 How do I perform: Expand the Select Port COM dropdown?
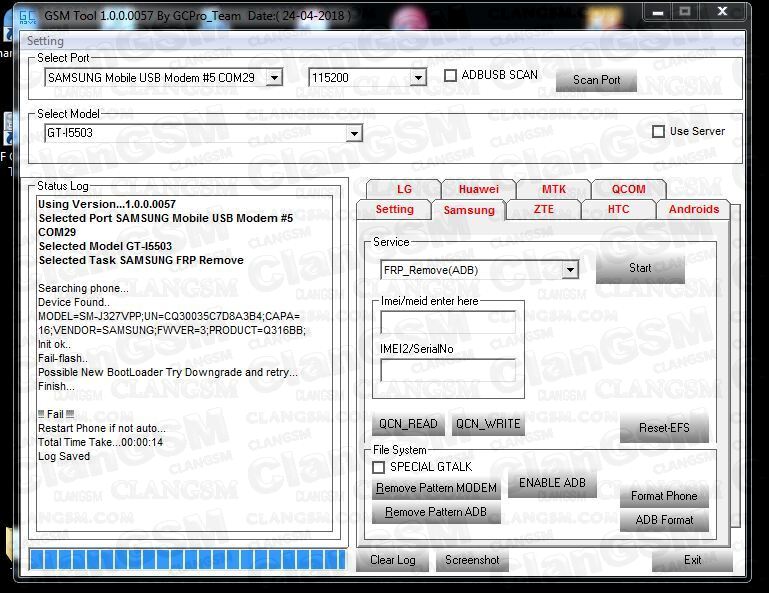(275, 77)
